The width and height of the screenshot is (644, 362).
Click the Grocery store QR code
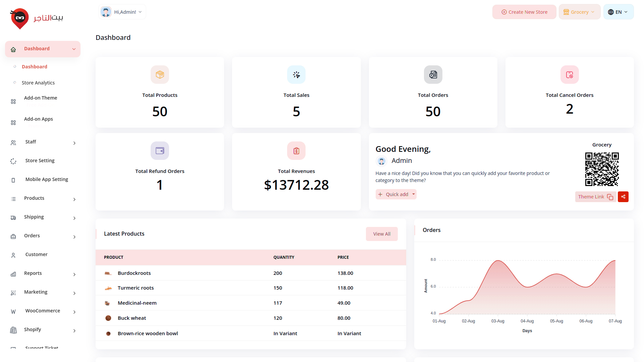click(x=602, y=169)
